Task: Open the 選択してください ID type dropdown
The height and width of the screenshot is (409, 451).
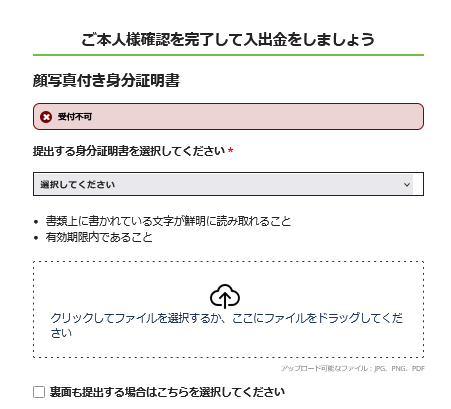Action: point(228,184)
